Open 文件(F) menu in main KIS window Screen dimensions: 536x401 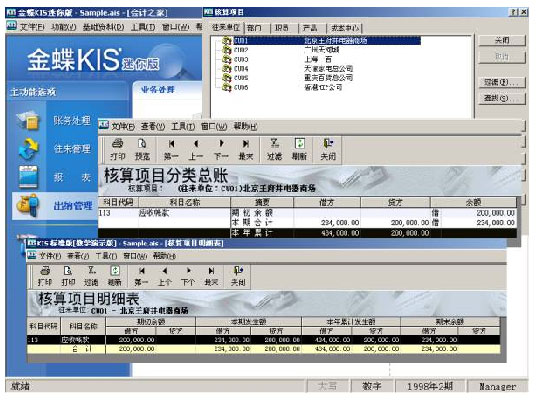(31, 27)
